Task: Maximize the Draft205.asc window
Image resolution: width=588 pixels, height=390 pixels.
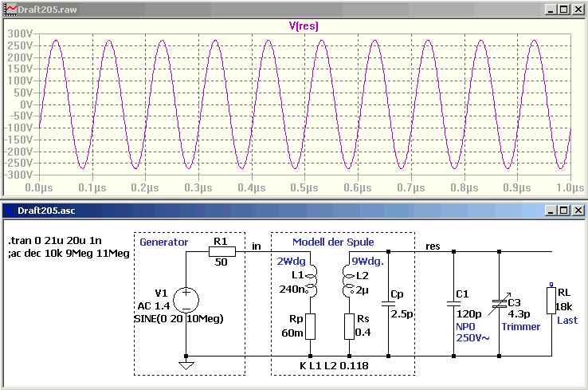Action: (563, 211)
